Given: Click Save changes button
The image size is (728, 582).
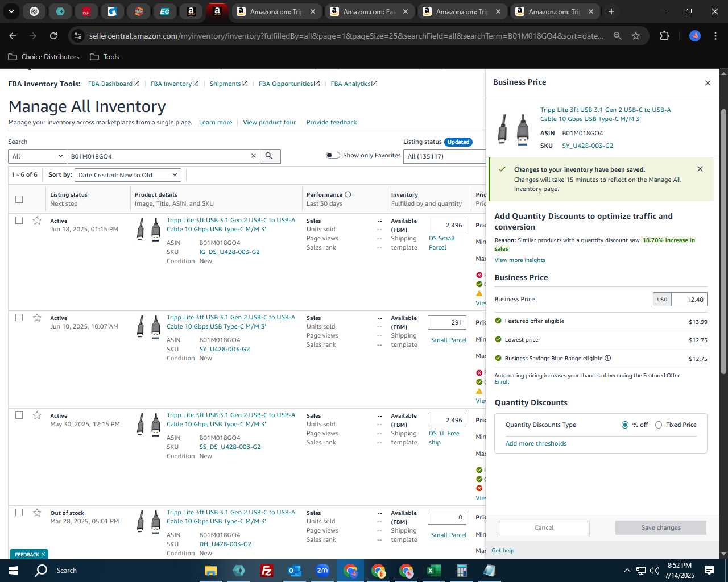Looking at the screenshot, I should point(661,527).
